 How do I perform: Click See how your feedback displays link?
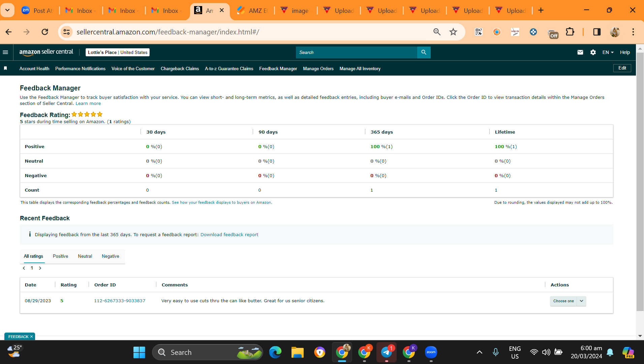[222, 202]
